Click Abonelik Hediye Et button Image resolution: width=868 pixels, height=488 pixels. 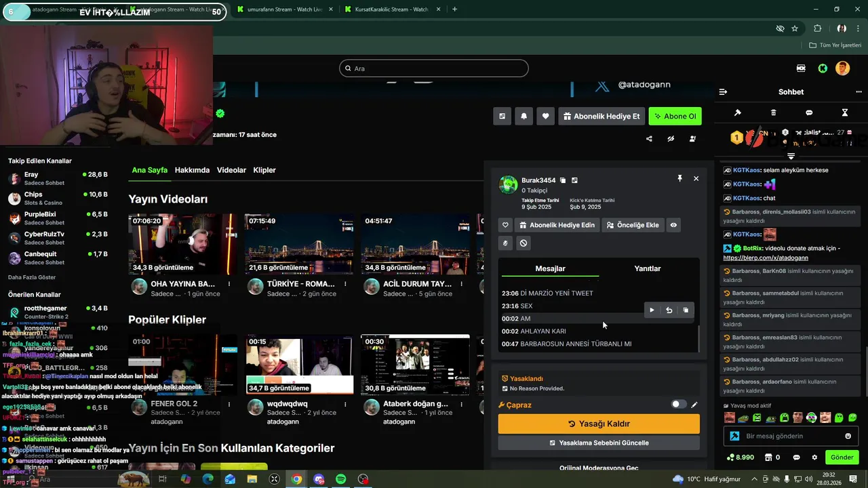coord(601,116)
